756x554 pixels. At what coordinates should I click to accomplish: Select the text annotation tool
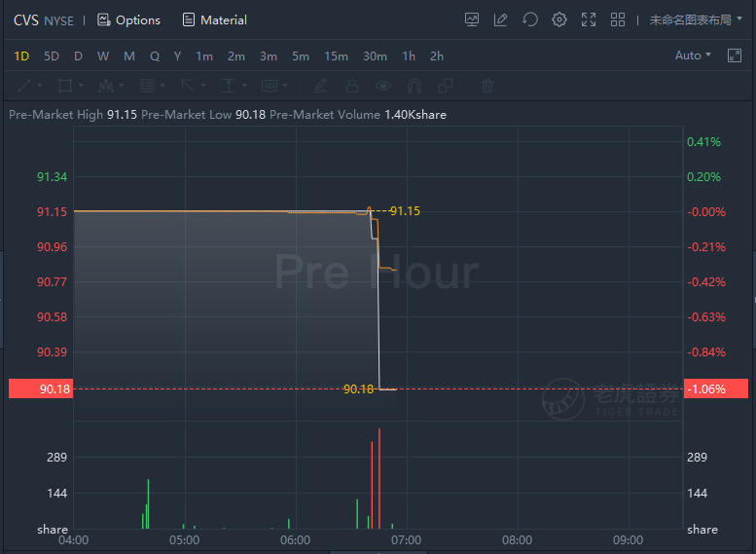pyautogui.click(x=229, y=86)
